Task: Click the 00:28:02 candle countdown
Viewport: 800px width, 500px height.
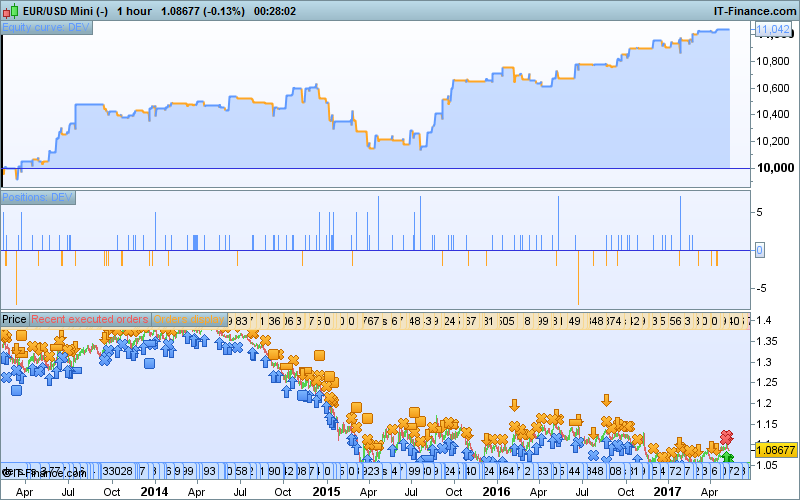Action: tap(274, 11)
